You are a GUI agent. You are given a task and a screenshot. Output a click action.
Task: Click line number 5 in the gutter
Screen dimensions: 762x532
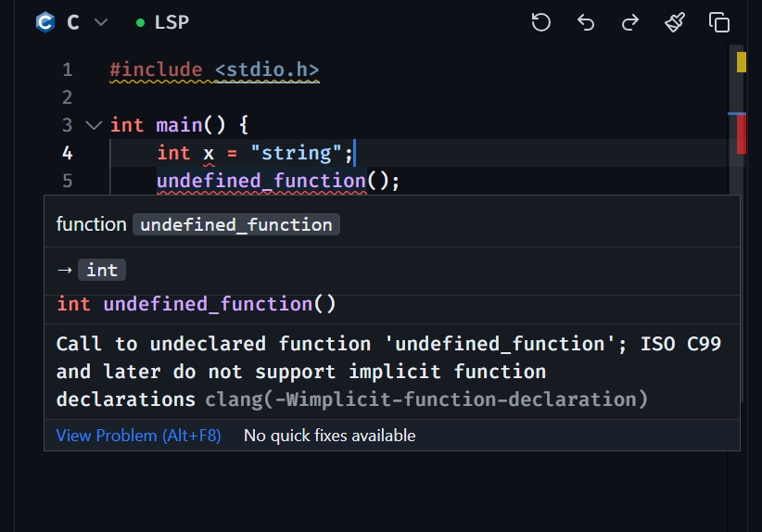click(67, 181)
